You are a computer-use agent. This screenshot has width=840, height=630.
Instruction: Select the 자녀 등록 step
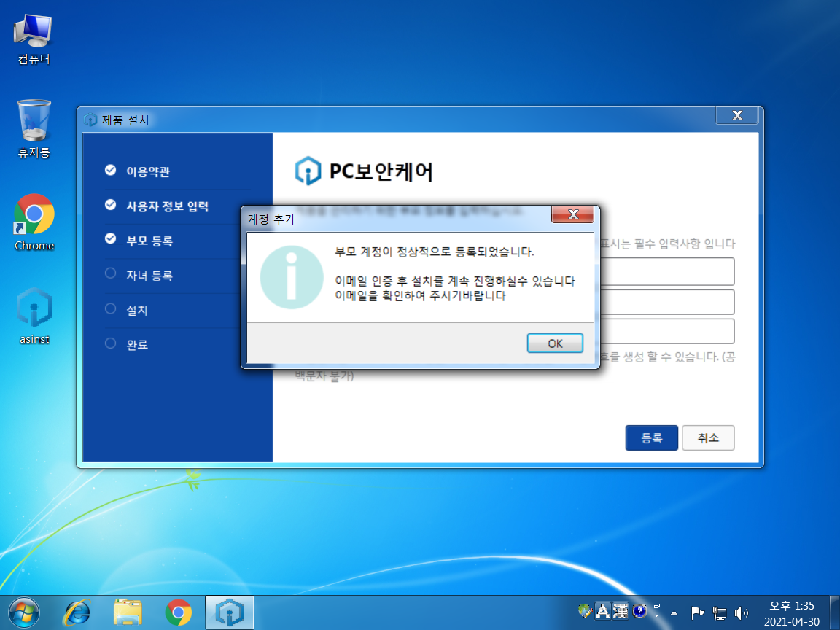[149, 276]
